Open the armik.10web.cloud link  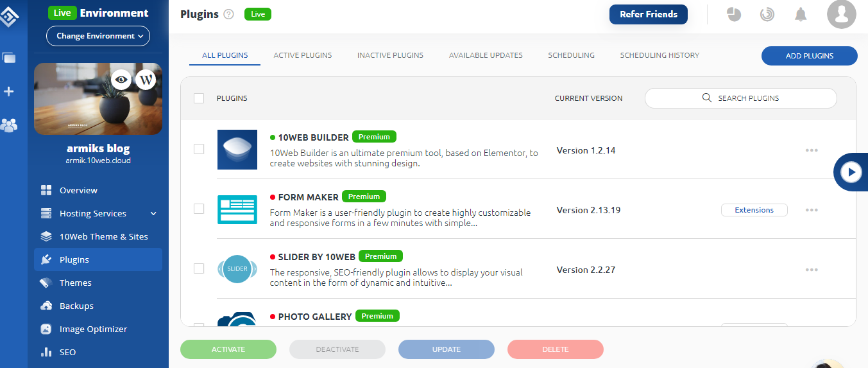pos(98,161)
